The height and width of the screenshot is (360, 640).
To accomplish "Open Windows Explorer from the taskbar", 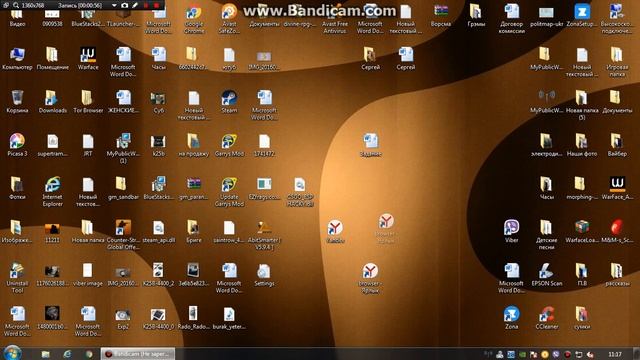I will click(x=45, y=354).
